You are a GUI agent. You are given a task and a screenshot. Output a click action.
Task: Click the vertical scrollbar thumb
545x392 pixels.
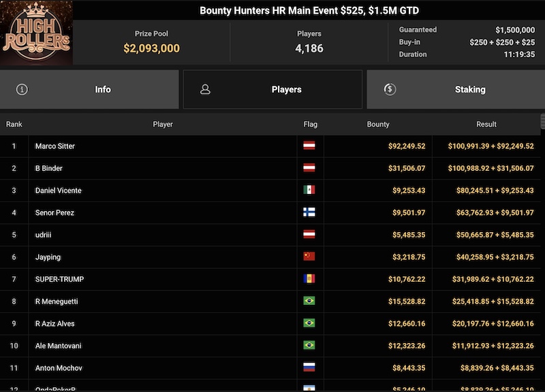(x=542, y=121)
